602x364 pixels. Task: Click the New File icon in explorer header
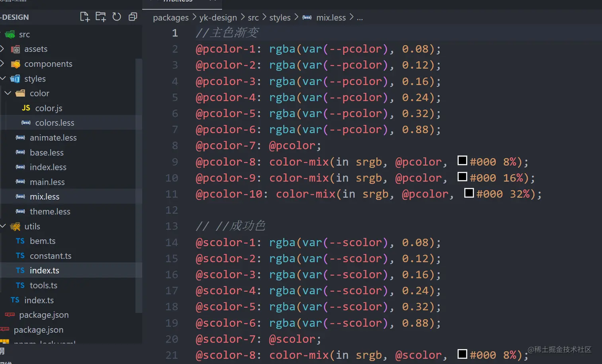pyautogui.click(x=84, y=17)
